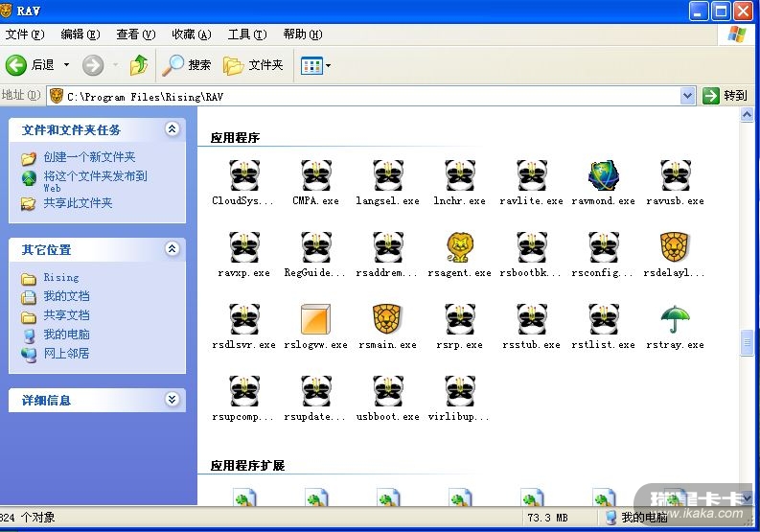Expand the address bar dropdown arrow
This screenshot has width=760, height=532.
[687, 96]
